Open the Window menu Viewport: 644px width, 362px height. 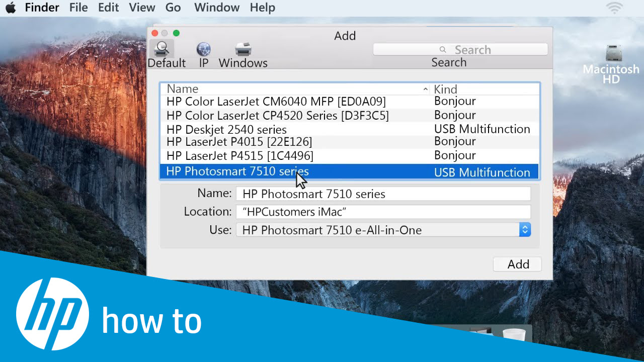[217, 8]
